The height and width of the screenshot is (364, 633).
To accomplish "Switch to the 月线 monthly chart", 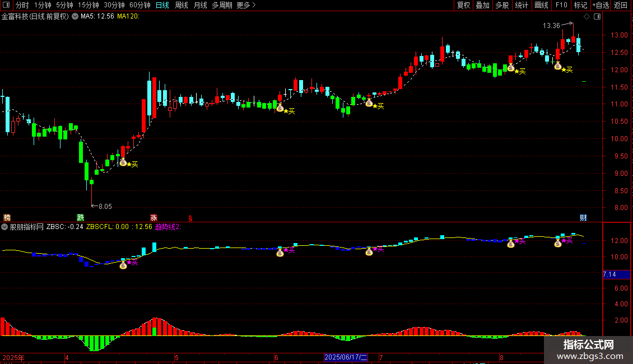I will pyautogui.click(x=200, y=5).
